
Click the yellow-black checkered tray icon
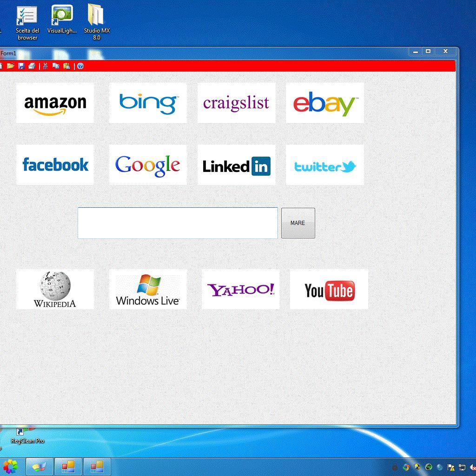pos(417,468)
